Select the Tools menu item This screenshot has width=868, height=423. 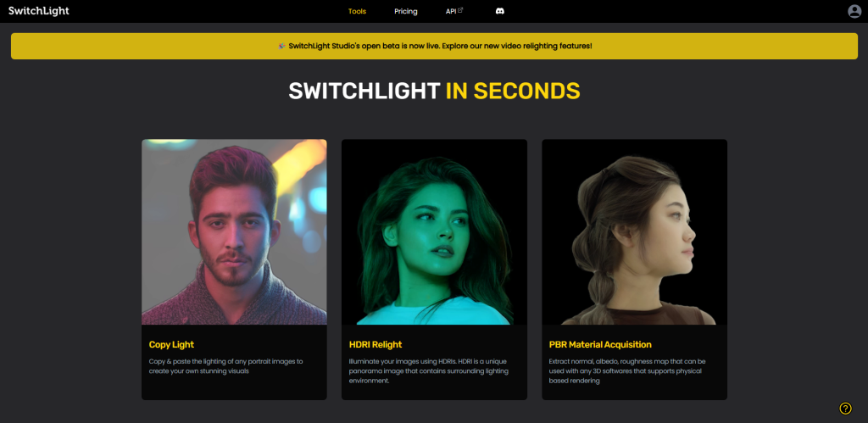pyautogui.click(x=357, y=11)
